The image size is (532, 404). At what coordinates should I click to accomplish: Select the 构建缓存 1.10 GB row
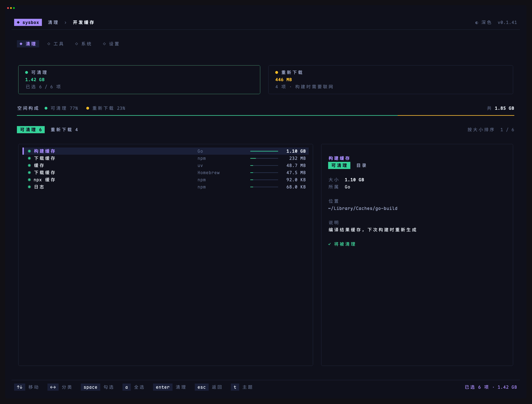(x=165, y=151)
